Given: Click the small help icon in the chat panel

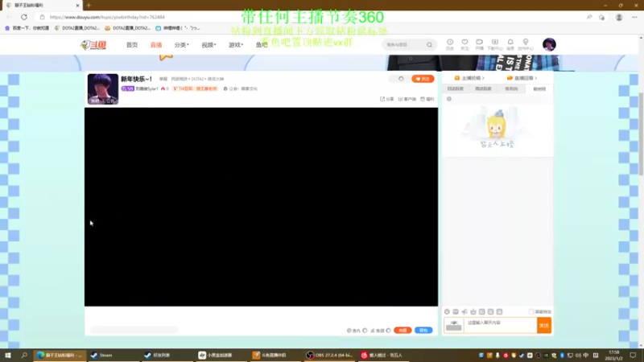Looking at the screenshot, I should click(x=449, y=99).
